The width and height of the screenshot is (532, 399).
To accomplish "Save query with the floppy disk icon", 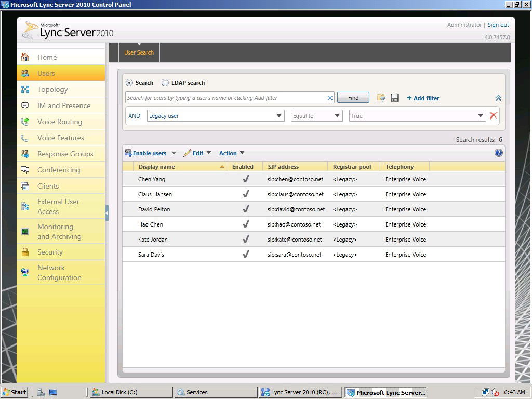I will (395, 98).
